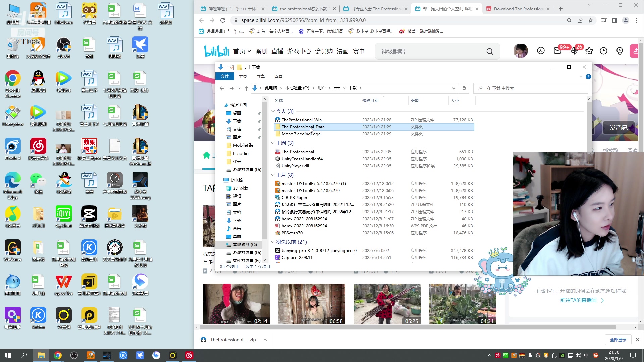Click 发消息 button on bilibili profile
644x362 pixels.
618,127
